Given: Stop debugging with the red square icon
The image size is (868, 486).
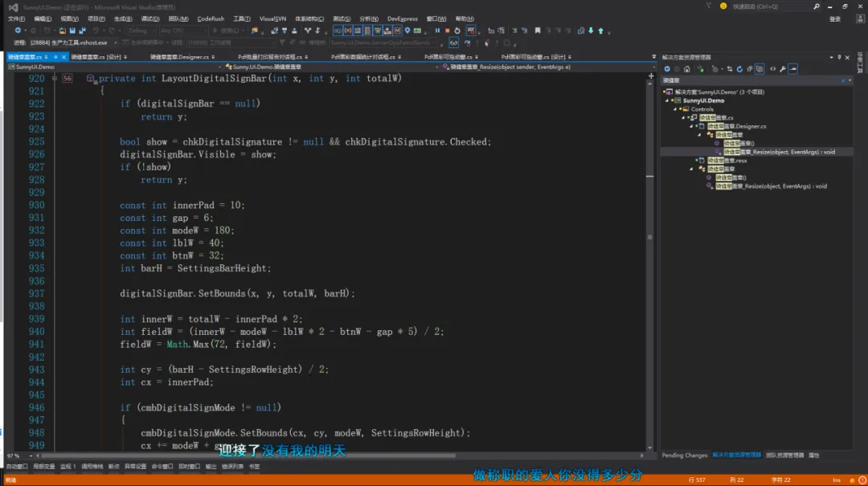Looking at the screenshot, I should click(448, 31).
